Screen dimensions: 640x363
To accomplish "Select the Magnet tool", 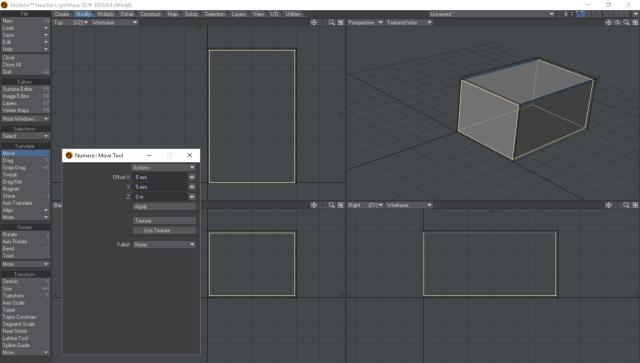I will (25, 189).
